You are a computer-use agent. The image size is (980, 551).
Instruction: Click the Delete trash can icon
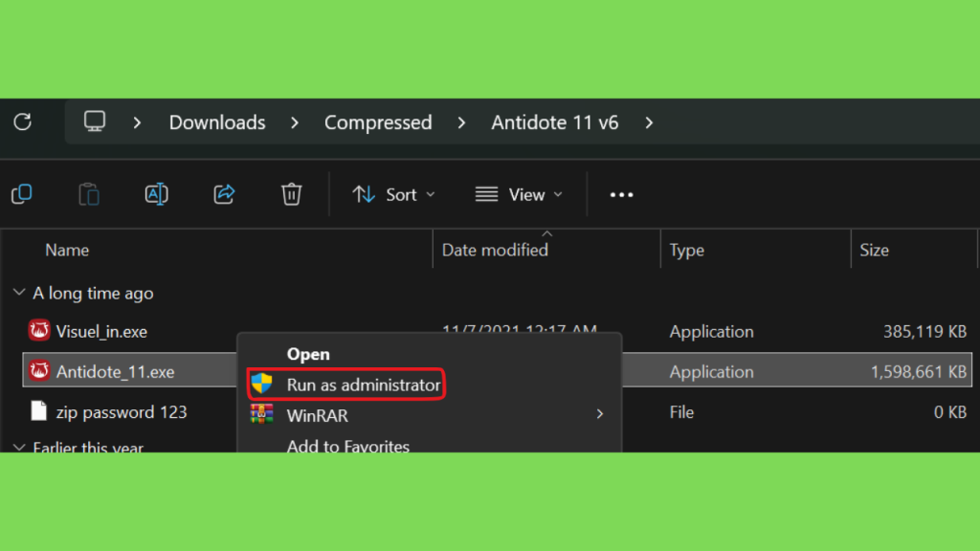(291, 195)
